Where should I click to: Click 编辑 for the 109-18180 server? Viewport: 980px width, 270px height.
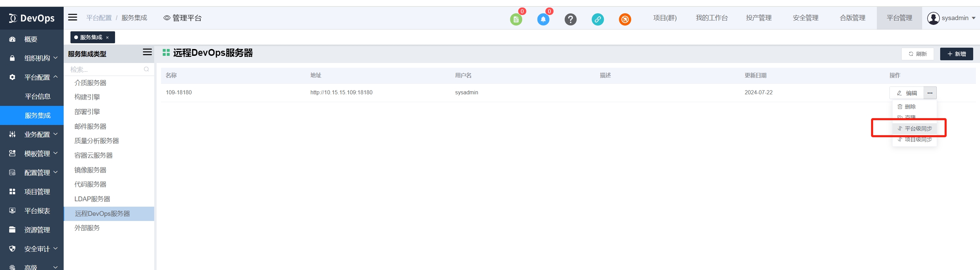point(906,93)
